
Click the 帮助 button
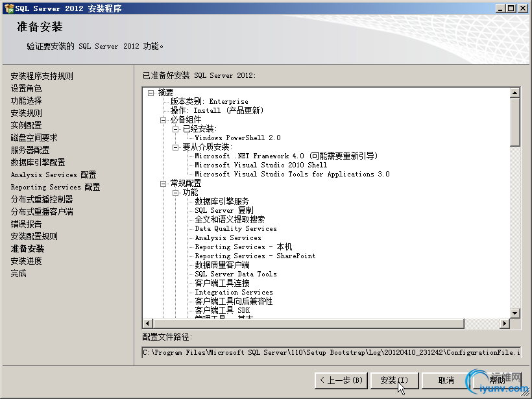tap(497, 380)
